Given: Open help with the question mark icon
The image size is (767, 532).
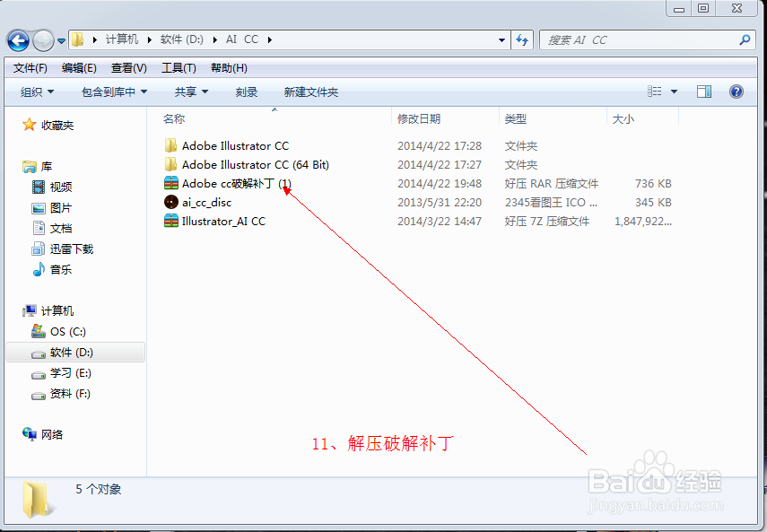Looking at the screenshot, I should (736, 92).
